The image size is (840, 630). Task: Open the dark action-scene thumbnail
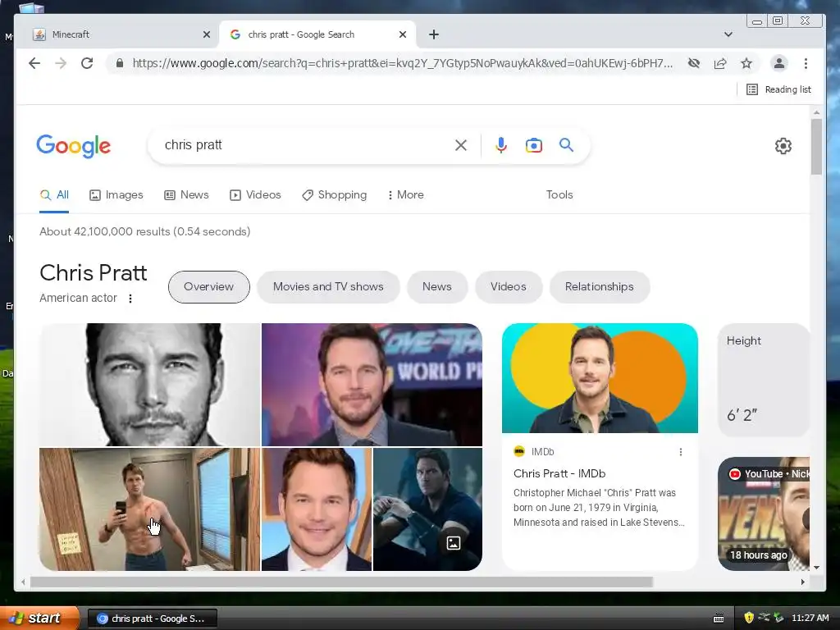tap(427, 509)
